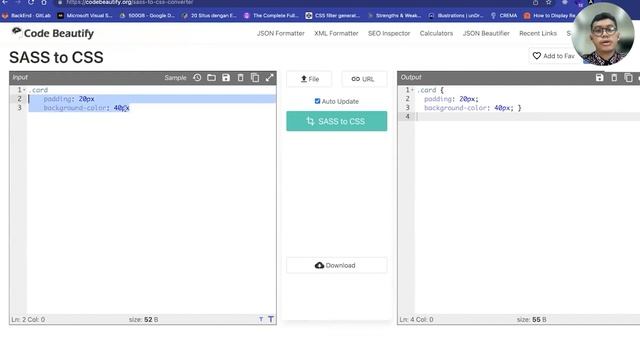Bookmark page with star icon

(549, 2)
